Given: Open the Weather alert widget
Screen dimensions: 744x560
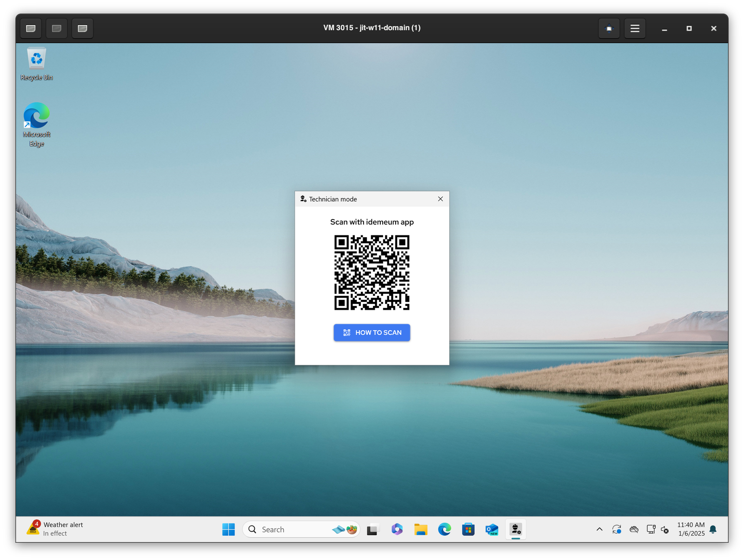Looking at the screenshot, I should coord(55,529).
